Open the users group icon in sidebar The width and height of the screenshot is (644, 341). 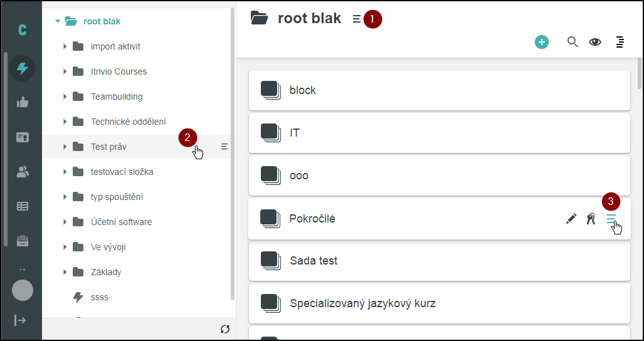click(x=22, y=172)
